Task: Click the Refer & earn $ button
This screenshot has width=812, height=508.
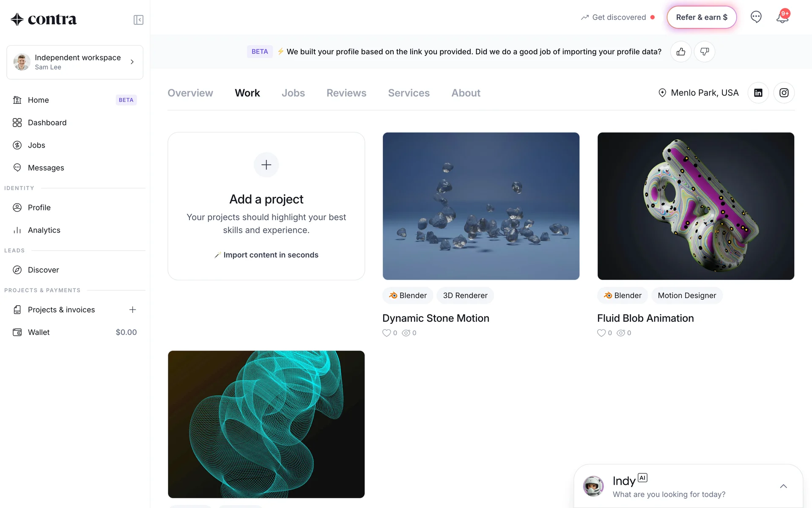Action: [701, 17]
